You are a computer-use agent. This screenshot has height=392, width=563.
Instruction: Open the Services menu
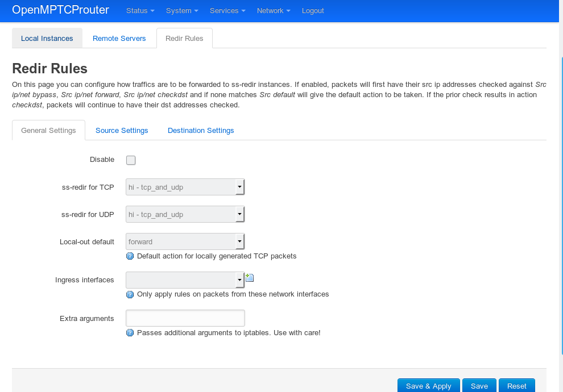[227, 10]
